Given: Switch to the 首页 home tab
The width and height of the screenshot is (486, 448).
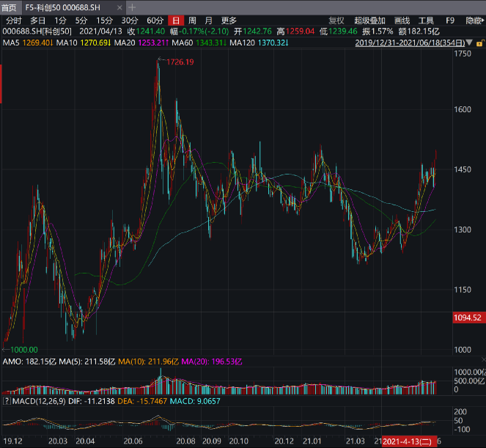Looking at the screenshot, I should (10, 7).
